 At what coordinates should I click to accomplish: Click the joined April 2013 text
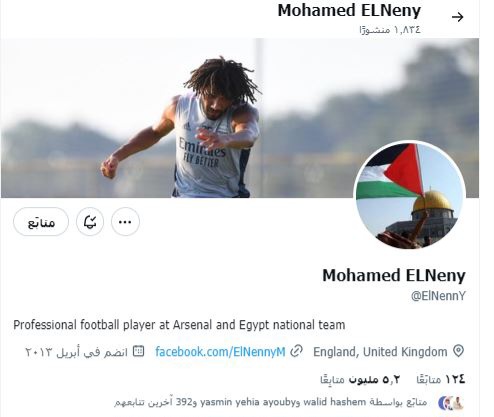pyautogui.click(x=76, y=352)
